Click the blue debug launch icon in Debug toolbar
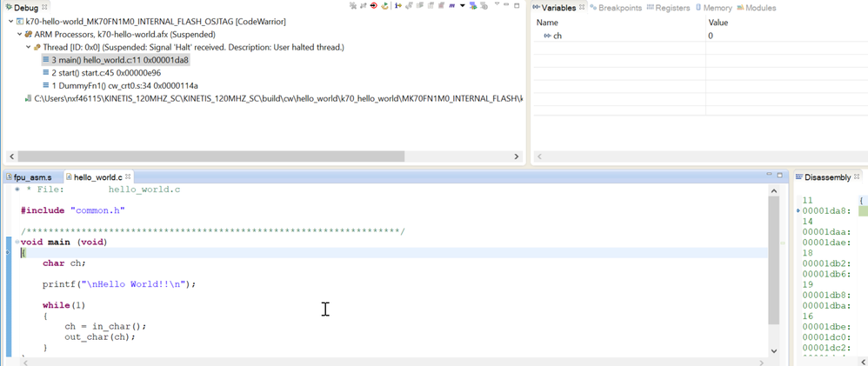Viewport: 868px width, 366px height. [473, 6]
